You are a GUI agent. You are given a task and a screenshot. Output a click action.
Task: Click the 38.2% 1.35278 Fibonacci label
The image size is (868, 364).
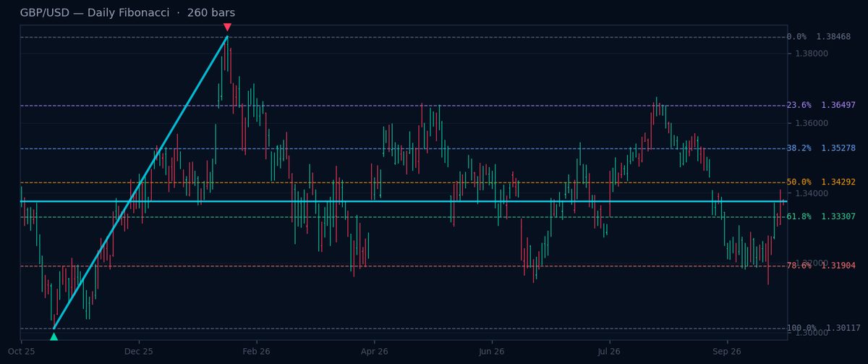pos(821,148)
